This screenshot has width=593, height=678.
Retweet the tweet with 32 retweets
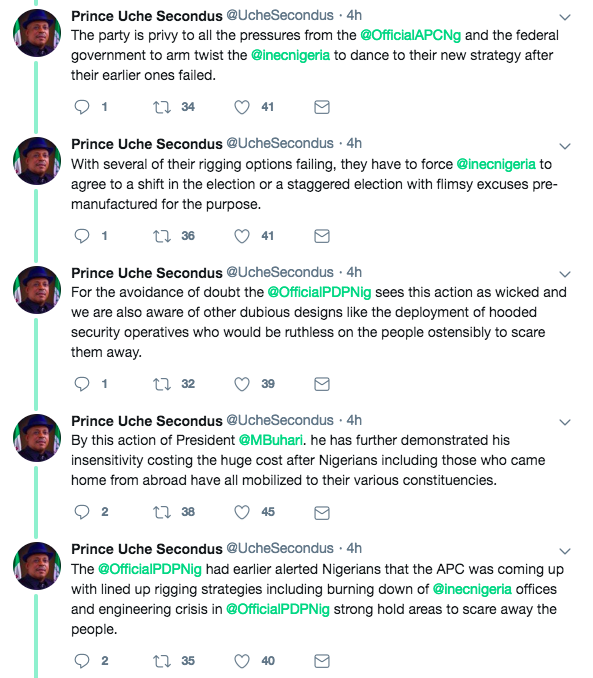pyautogui.click(x=162, y=384)
